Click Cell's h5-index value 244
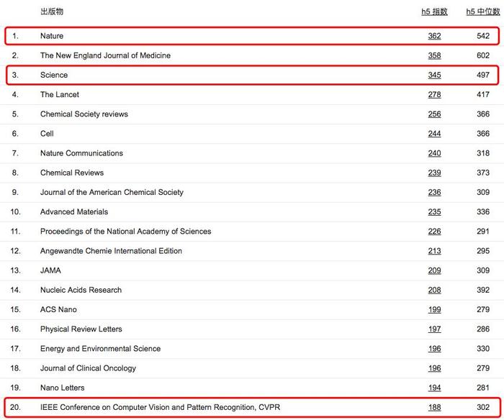This screenshot has height=420, width=504. point(434,134)
